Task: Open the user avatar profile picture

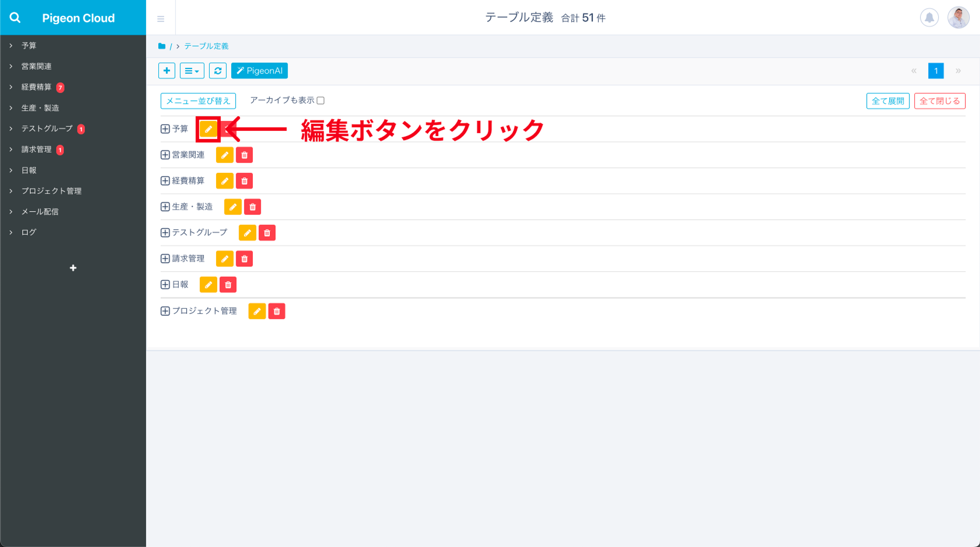Action: [x=958, y=18]
